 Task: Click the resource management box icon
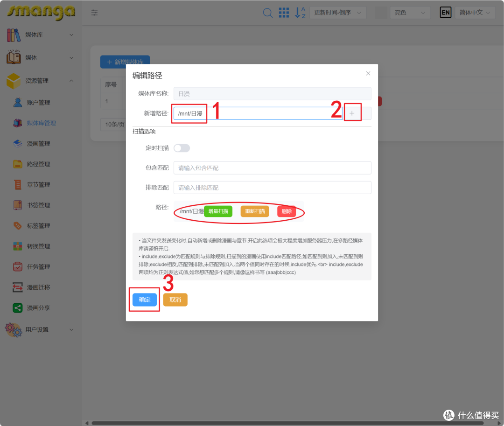pyautogui.click(x=14, y=81)
